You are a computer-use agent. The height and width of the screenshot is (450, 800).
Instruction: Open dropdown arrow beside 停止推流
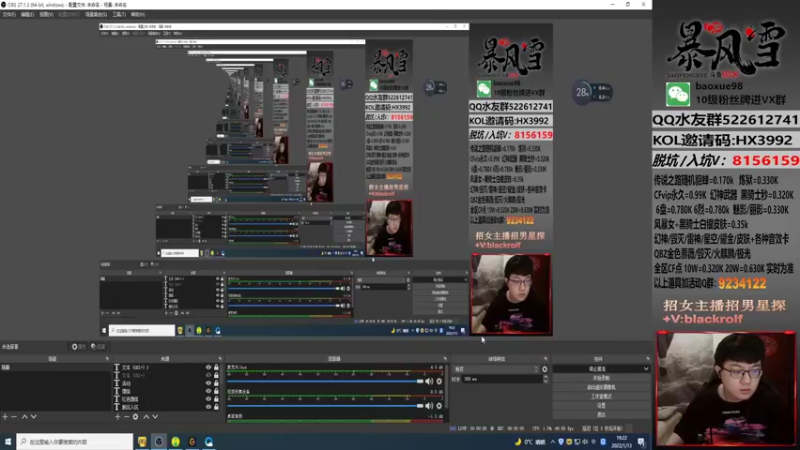(646, 368)
